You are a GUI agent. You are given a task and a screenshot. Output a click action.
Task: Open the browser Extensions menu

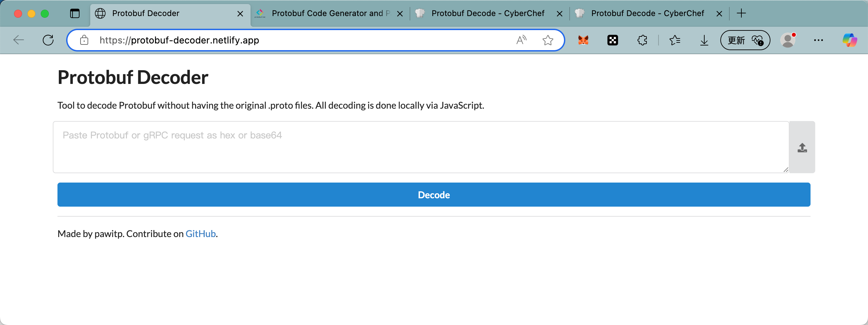[642, 40]
